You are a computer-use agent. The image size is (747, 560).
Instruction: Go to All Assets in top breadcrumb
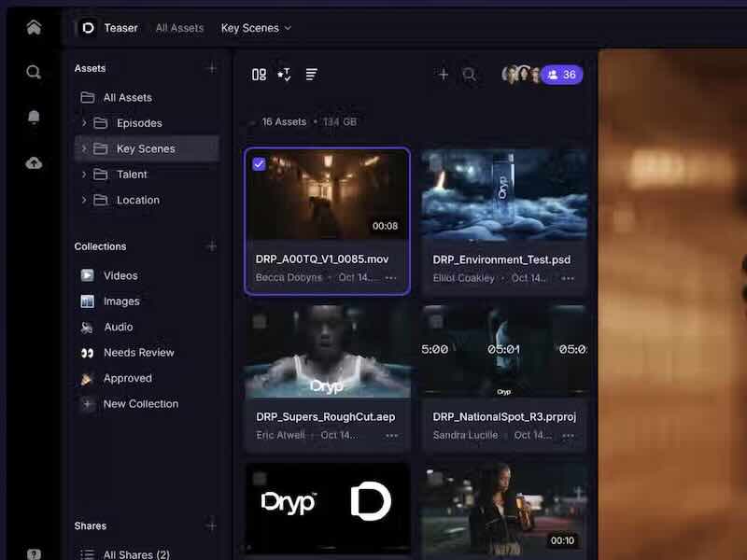[x=180, y=28]
